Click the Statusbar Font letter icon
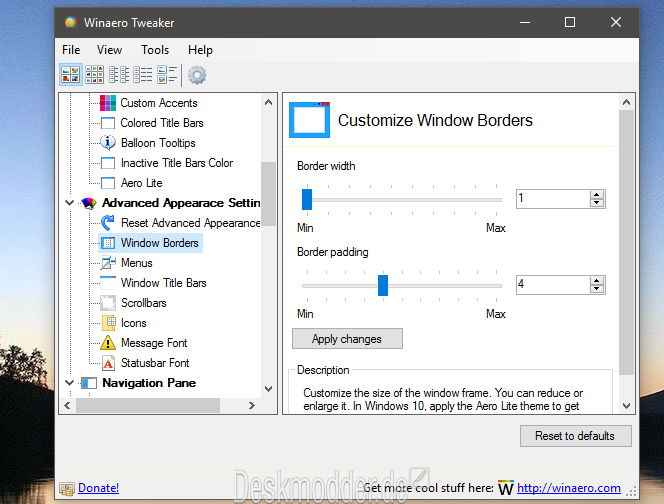The image size is (664, 504). [x=108, y=363]
